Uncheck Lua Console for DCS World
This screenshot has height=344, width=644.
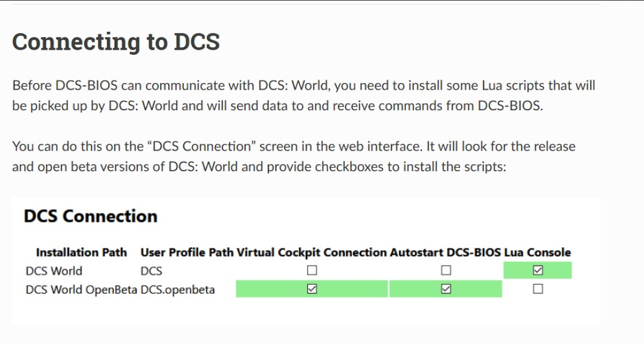538,271
